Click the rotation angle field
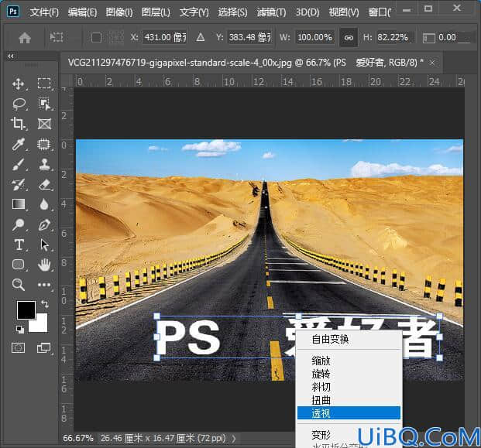The height and width of the screenshot is (448, 481). (454, 37)
